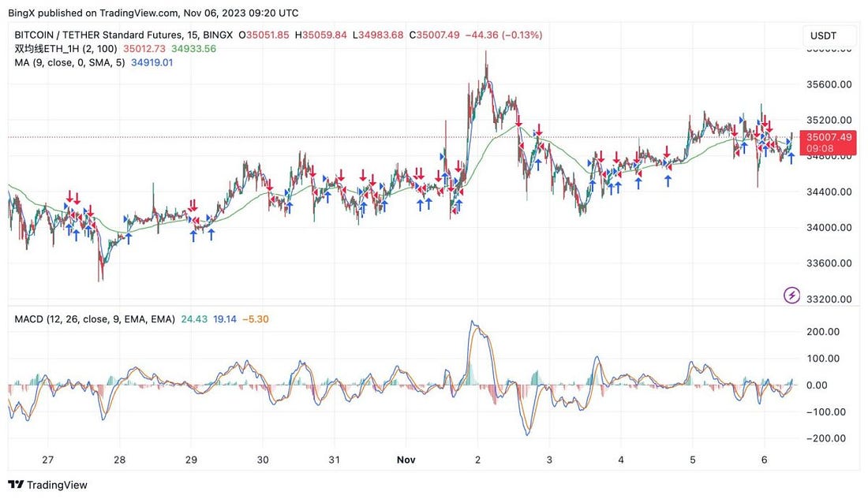Click the green 34933.56 indicator value
Viewport: 868px width, 499px height.
[194, 49]
